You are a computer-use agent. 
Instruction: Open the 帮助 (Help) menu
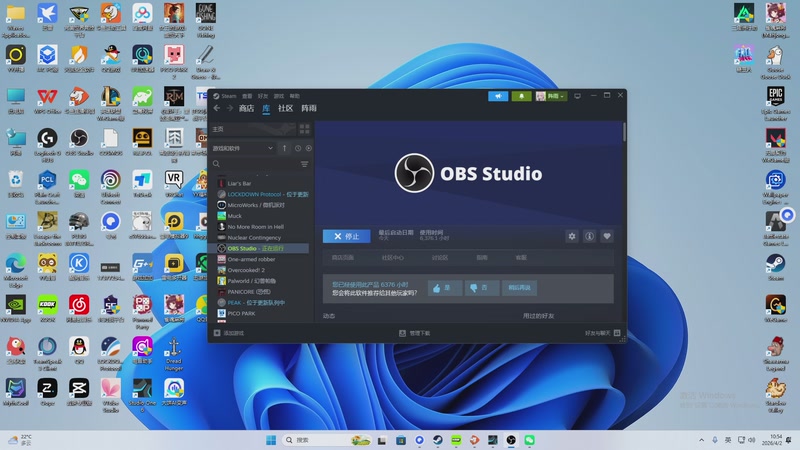click(x=295, y=96)
